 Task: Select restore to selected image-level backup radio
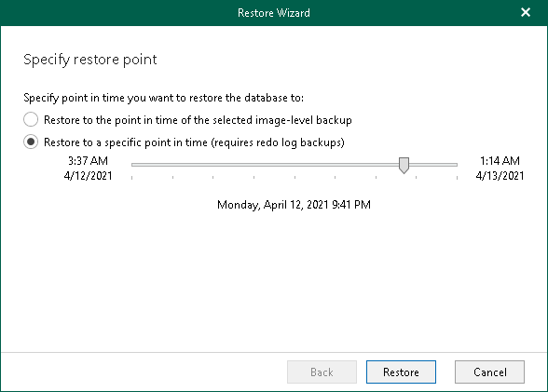tap(31, 119)
